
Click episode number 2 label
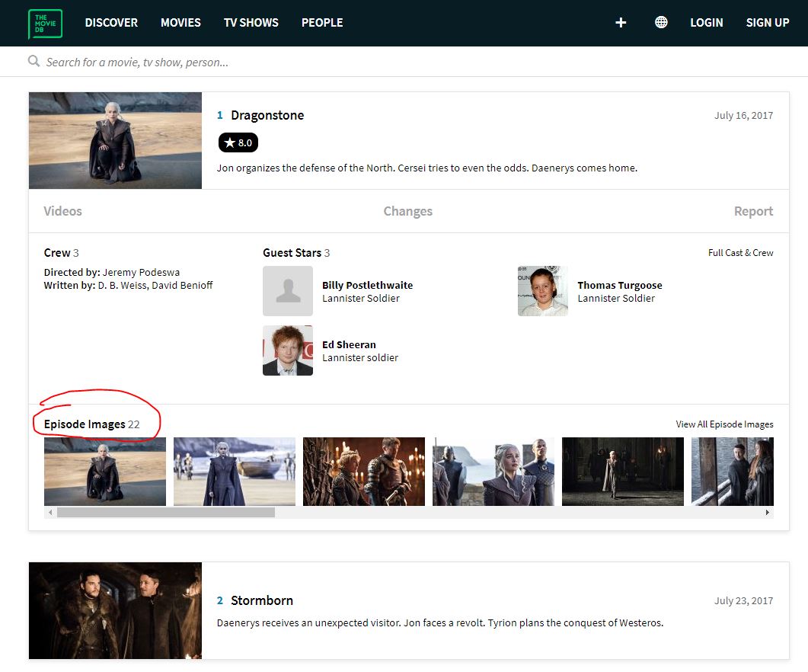coord(220,601)
